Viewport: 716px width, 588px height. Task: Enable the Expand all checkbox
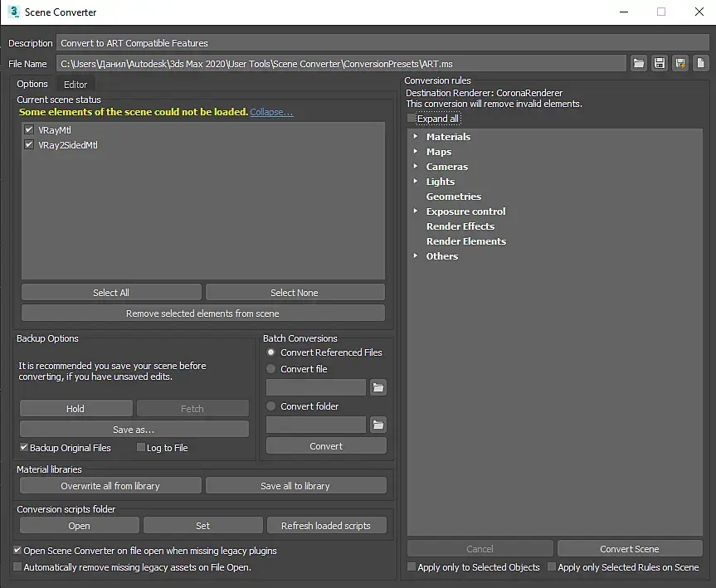click(x=412, y=119)
